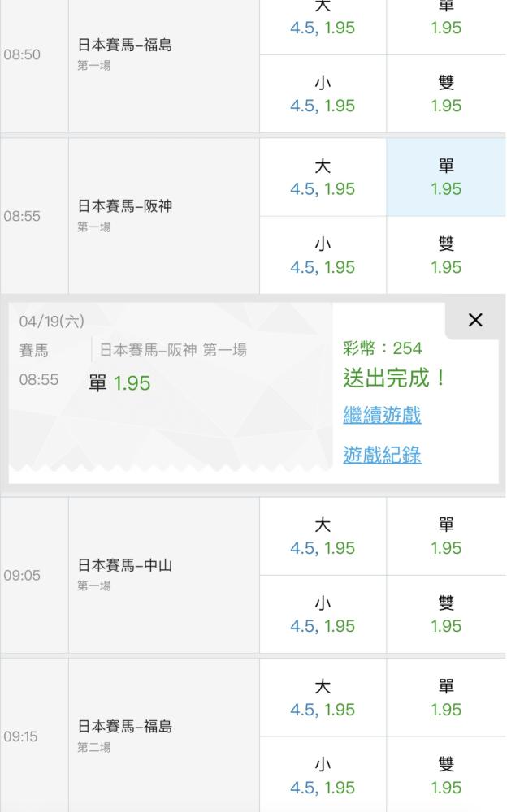The image size is (507, 812).
Task: Choose 單 for 09:15 福島 第二場
Action: pos(446,698)
